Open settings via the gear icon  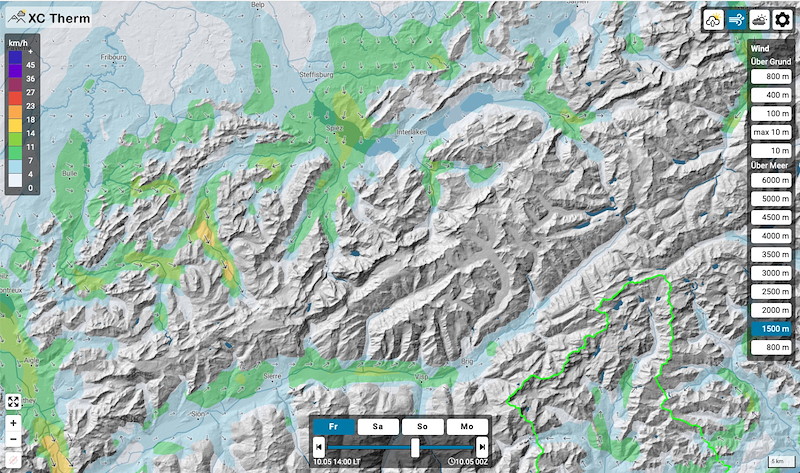coord(783,20)
